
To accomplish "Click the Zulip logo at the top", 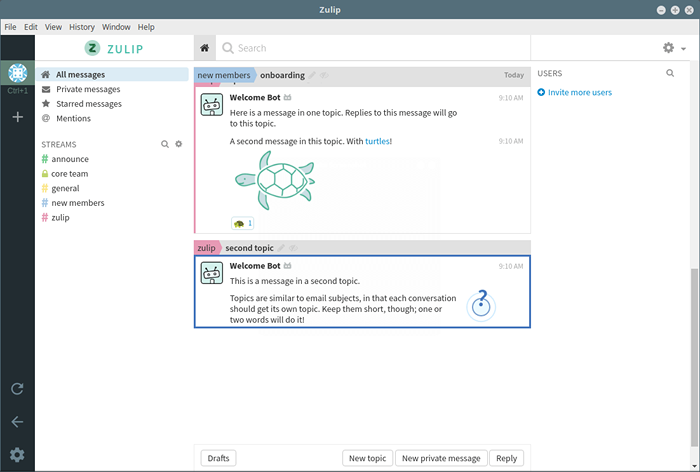I will click(x=114, y=48).
